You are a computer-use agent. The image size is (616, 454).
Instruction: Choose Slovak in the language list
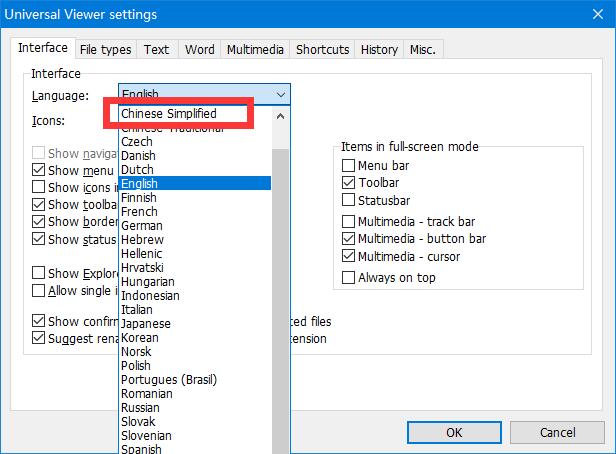[195, 422]
